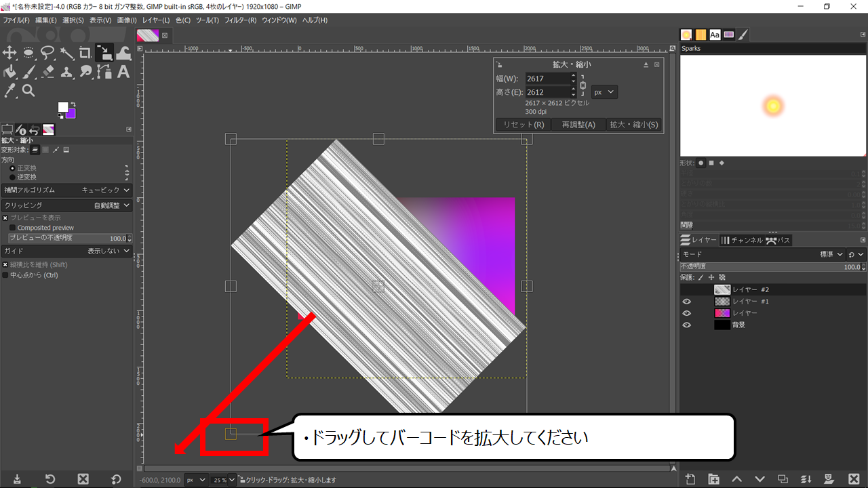The height and width of the screenshot is (488, 868).
Task: Click 拡大・縮小(S) button
Action: (633, 125)
